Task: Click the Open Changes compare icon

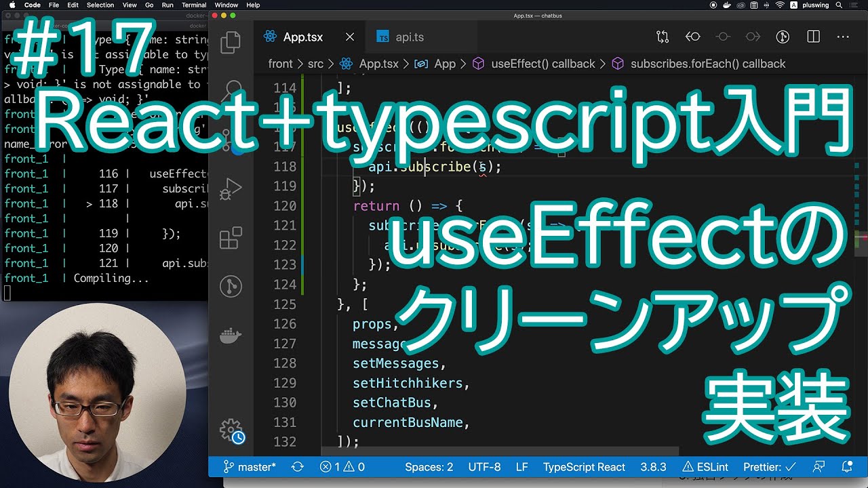Action: click(x=663, y=37)
